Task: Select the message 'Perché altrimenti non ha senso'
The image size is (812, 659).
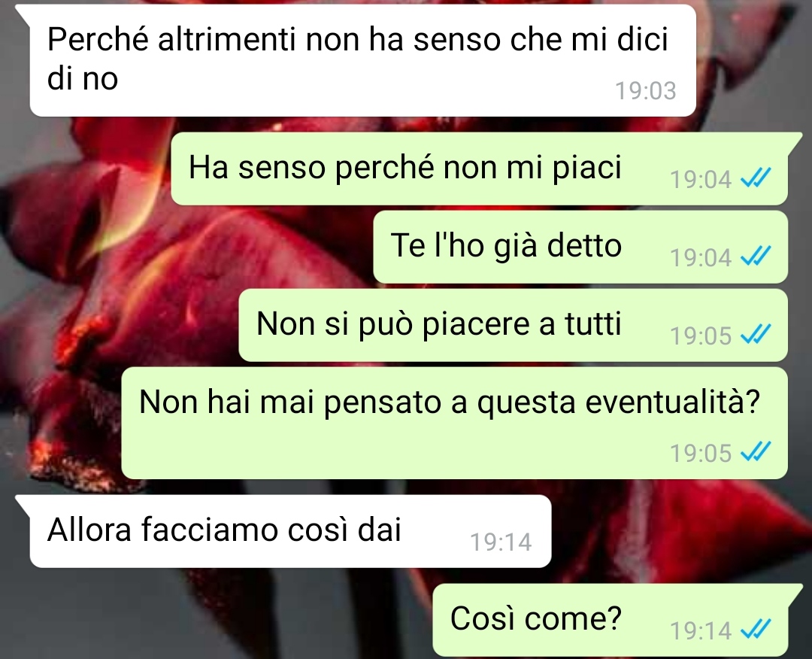Action: [x=362, y=60]
